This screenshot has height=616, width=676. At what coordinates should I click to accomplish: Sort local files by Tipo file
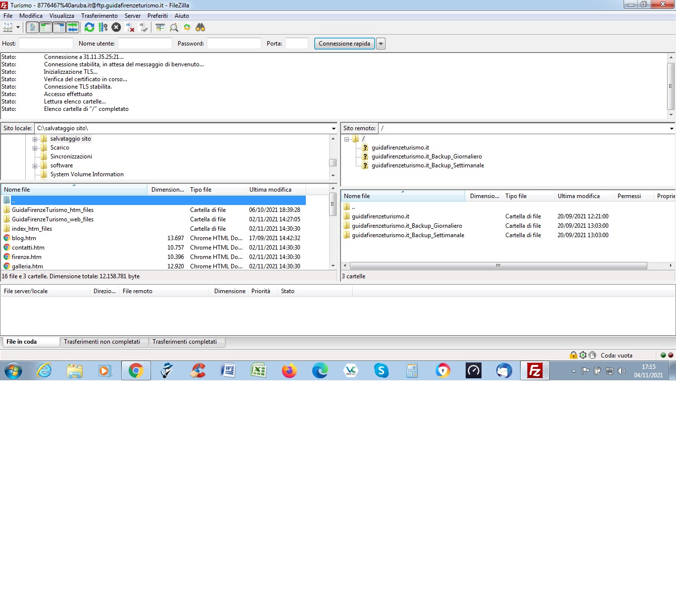(x=217, y=190)
